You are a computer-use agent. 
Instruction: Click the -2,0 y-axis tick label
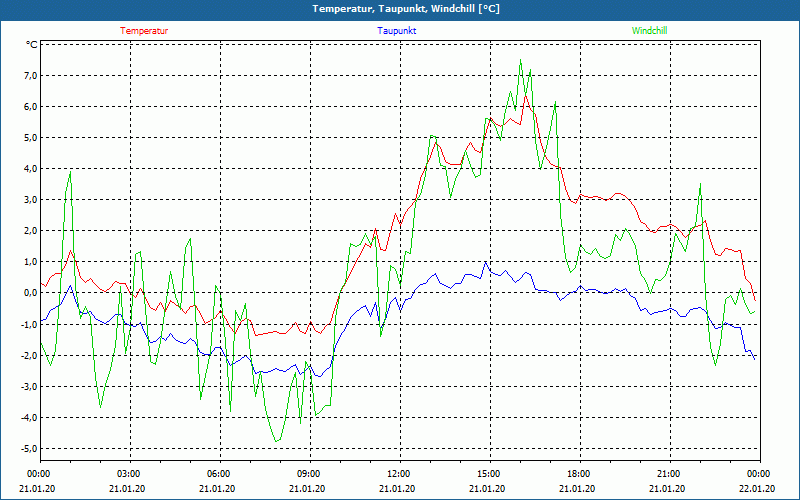[x=28, y=355]
